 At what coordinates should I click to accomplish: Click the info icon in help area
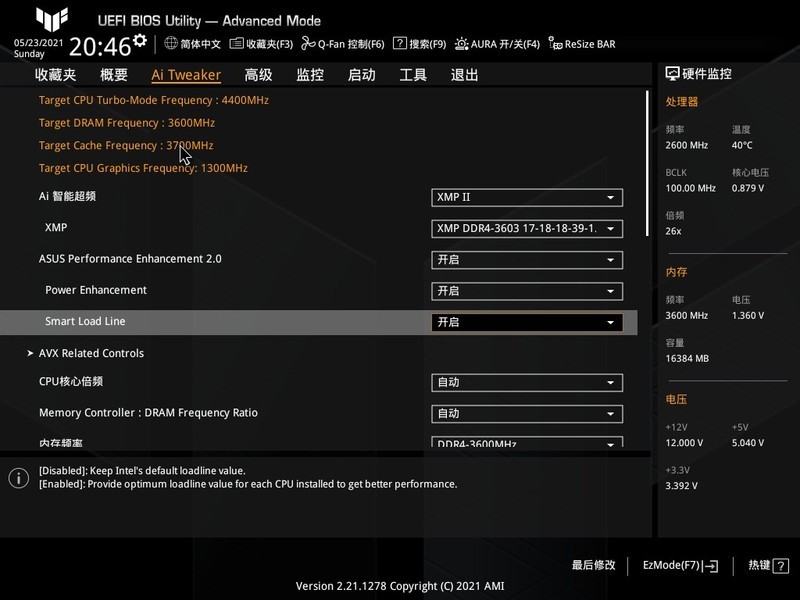point(19,478)
